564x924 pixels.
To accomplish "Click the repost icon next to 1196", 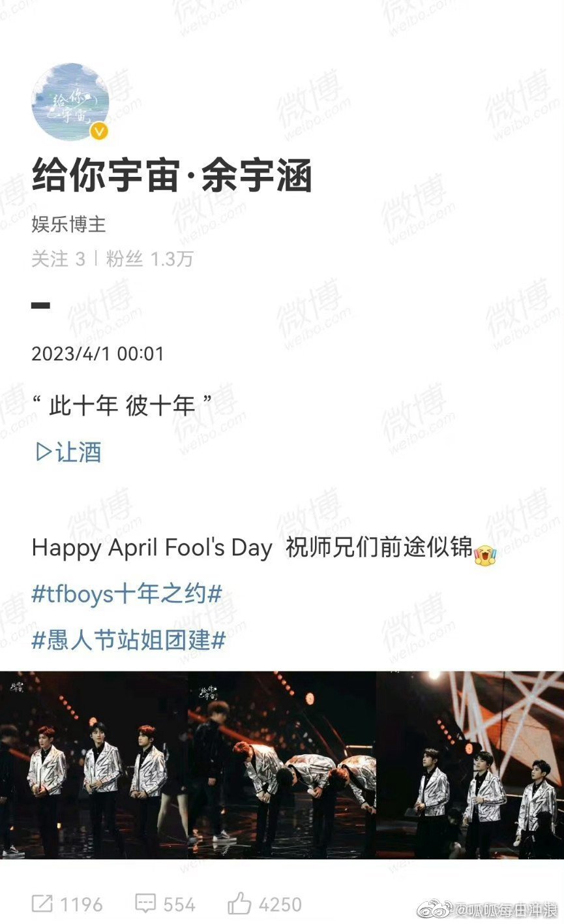I will click(x=42, y=904).
